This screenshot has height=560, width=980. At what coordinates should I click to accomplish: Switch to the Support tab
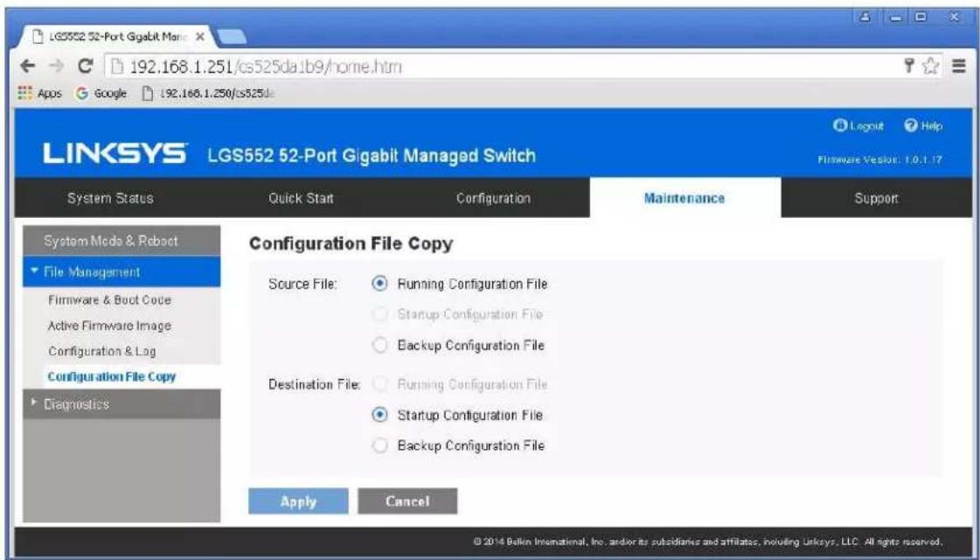pyautogui.click(x=877, y=198)
